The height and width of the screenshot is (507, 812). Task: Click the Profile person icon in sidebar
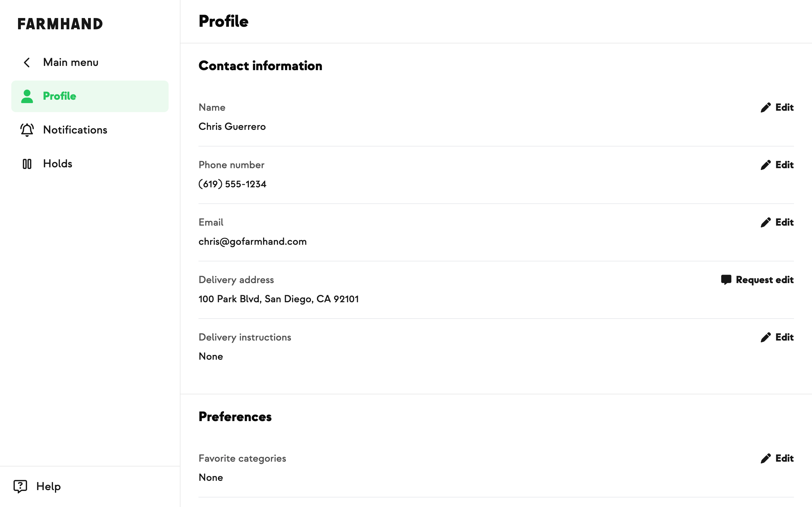click(27, 96)
